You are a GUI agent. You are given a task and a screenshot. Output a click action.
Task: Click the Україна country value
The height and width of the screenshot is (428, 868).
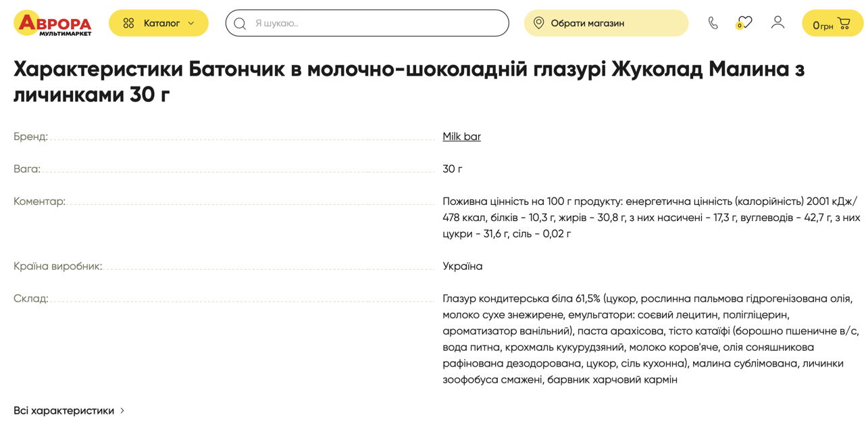click(x=462, y=266)
